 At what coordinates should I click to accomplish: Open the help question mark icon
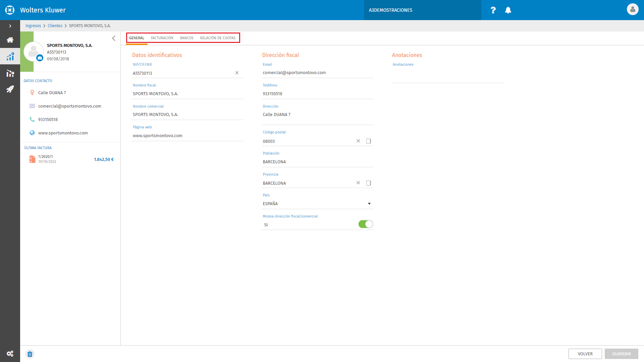coord(493,10)
